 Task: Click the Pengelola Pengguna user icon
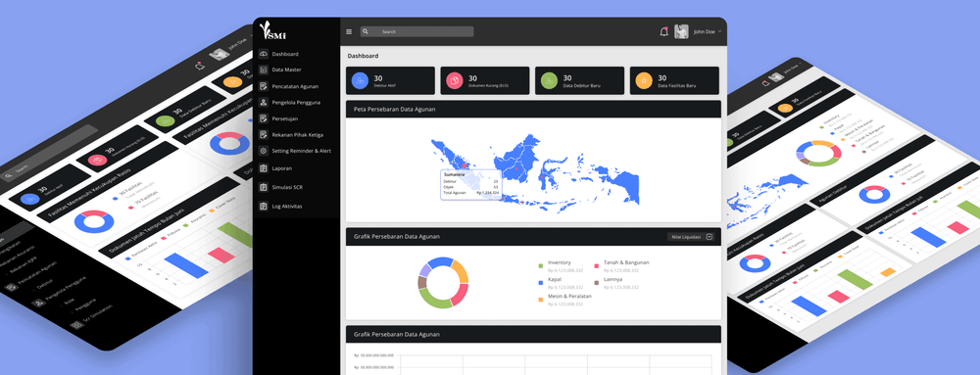(263, 103)
